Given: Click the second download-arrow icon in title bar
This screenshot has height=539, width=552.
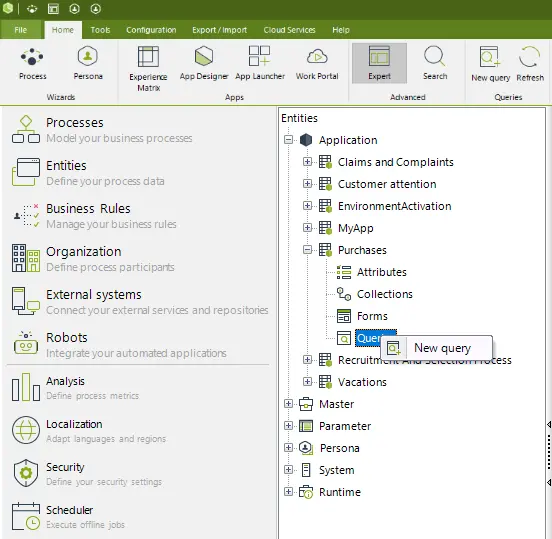Looking at the screenshot, I should [x=95, y=8].
